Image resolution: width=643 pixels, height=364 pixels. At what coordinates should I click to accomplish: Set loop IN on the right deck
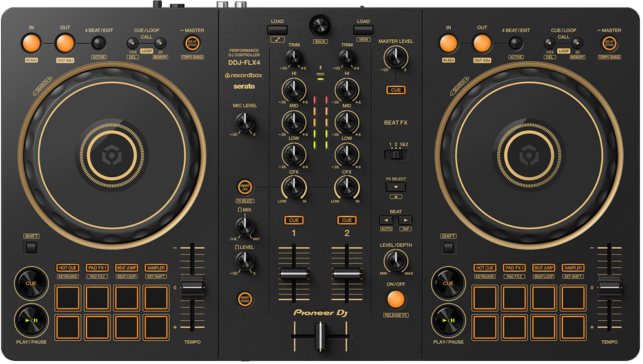pyautogui.click(x=448, y=43)
